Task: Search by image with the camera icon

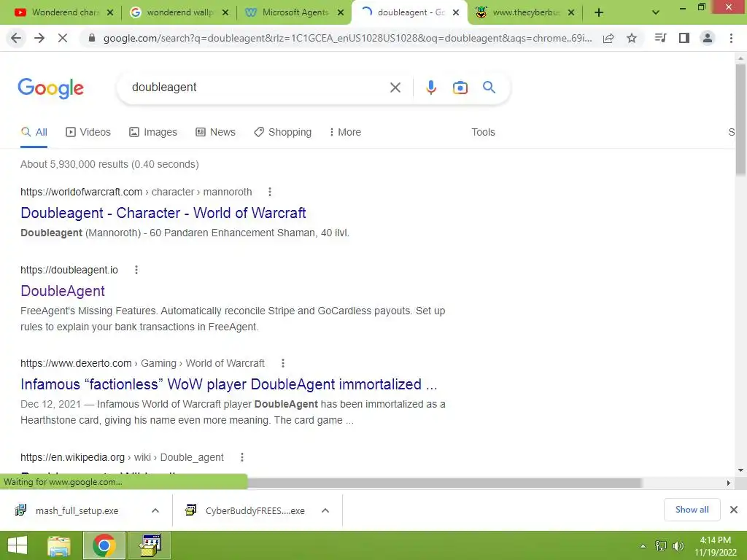Action: point(460,87)
